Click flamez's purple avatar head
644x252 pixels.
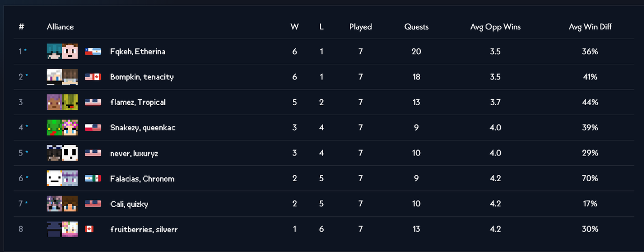(x=54, y=102)
